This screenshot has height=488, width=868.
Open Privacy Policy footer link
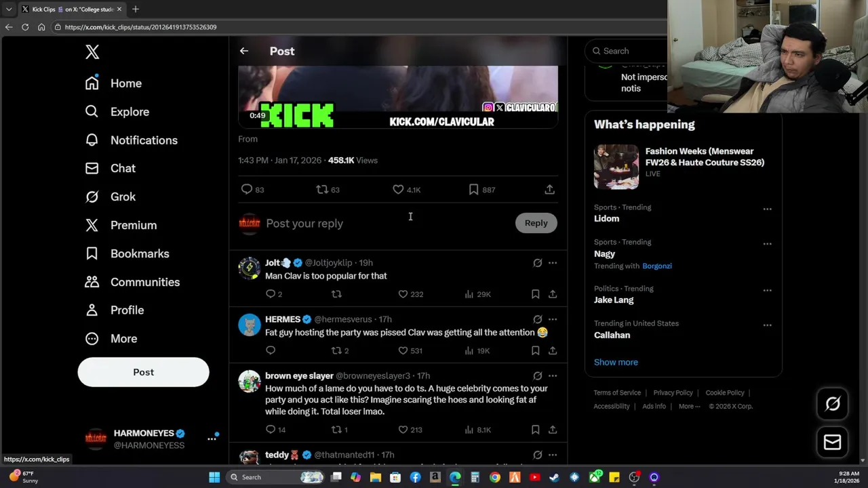(x=673, y=392)
